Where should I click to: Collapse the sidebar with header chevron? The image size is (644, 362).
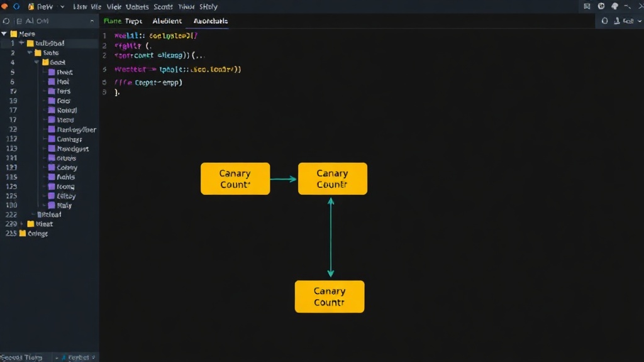pos(92,21)
